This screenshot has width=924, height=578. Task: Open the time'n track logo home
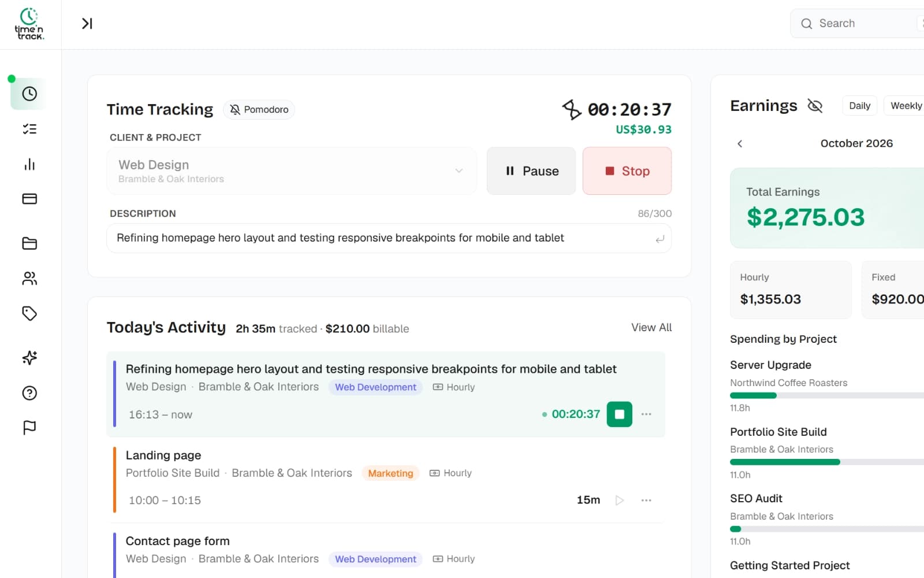29,24
